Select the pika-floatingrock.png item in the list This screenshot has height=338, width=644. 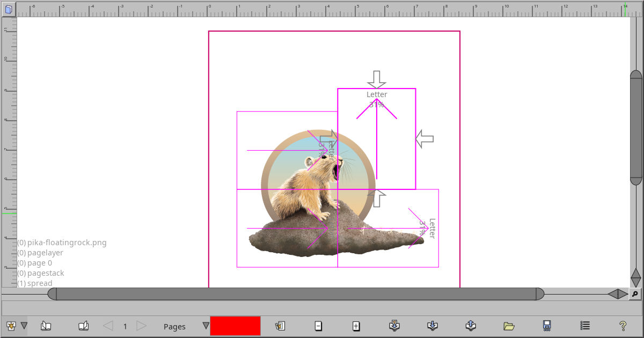[62, 243]
